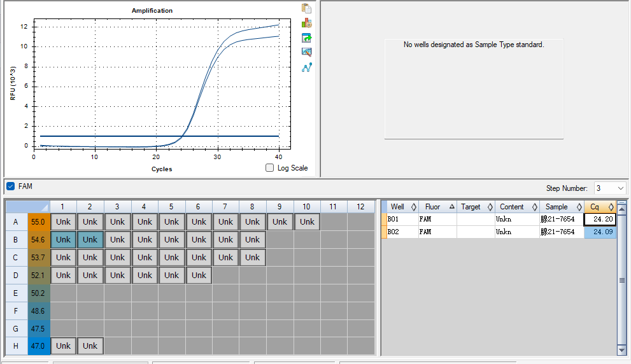The width and height of the screenshot is (631, 364).
Task: Click the 52.1 gradient temperature cell
Action: 39,275
